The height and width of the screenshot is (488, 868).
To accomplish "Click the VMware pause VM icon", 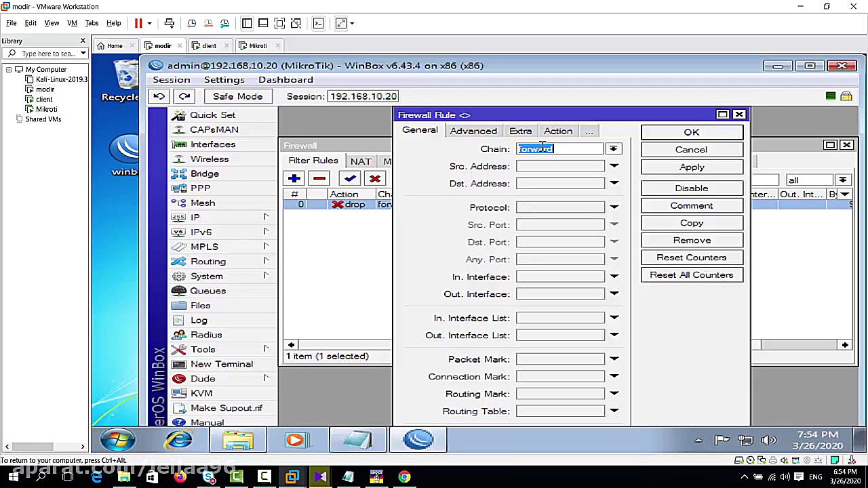I will (138, 23).
